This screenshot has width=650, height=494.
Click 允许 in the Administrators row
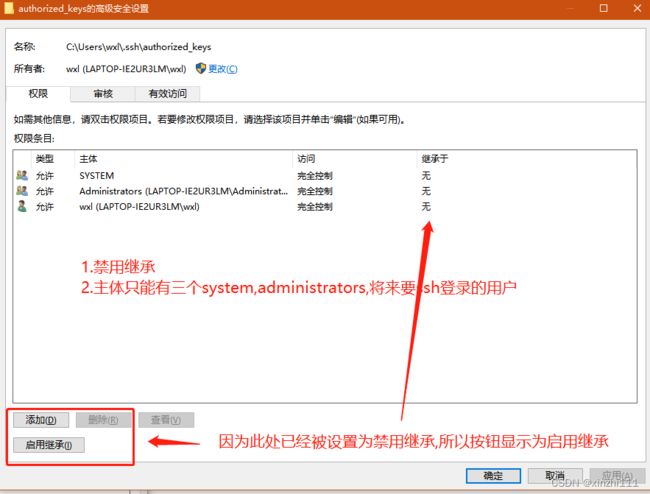[x=45, y=191]
